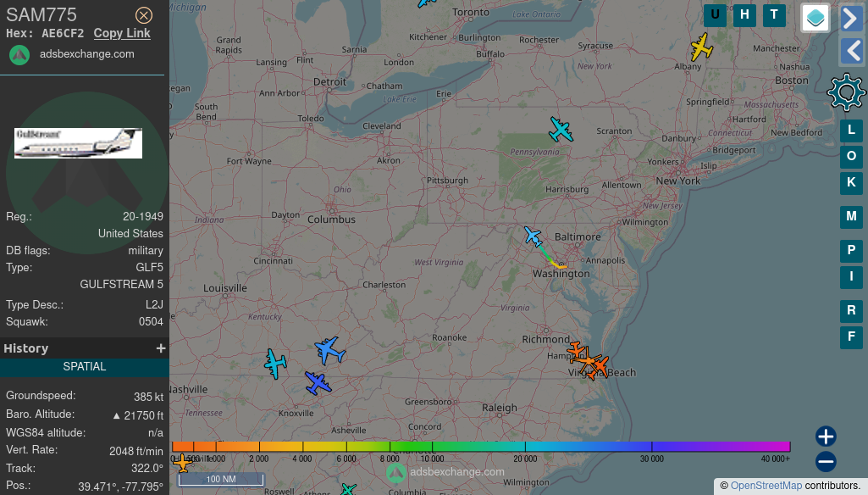Click the left-pointing sidebar arrow

click(x=851, y=52)
